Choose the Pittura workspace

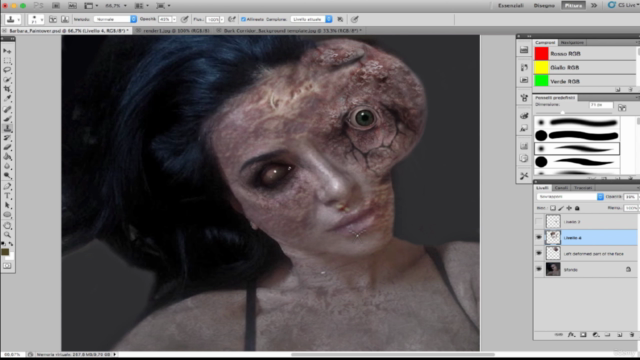(573, 5)
